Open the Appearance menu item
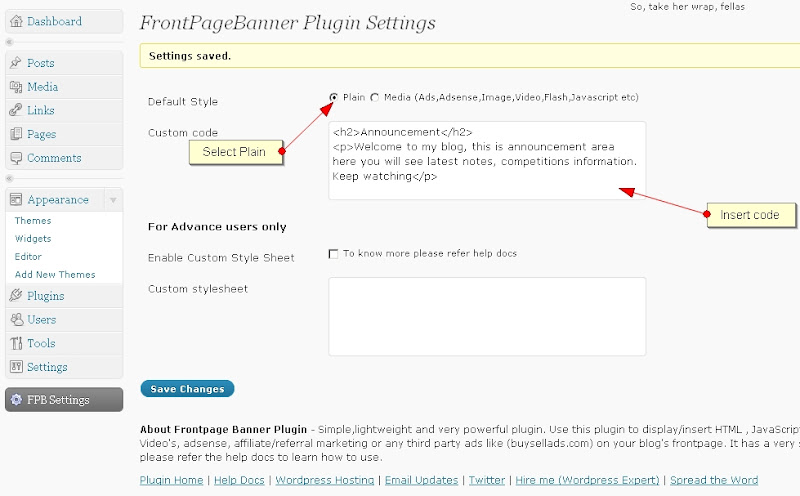This screenshot has width=800, height=496. (x=58, y=200)
